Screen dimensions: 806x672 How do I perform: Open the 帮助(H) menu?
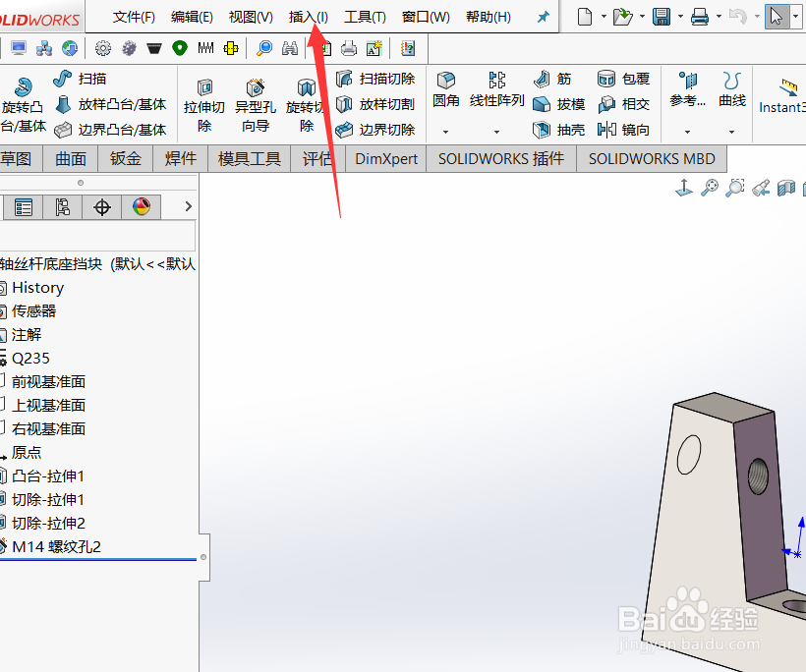pyautogui.click(x=489, y=17)
